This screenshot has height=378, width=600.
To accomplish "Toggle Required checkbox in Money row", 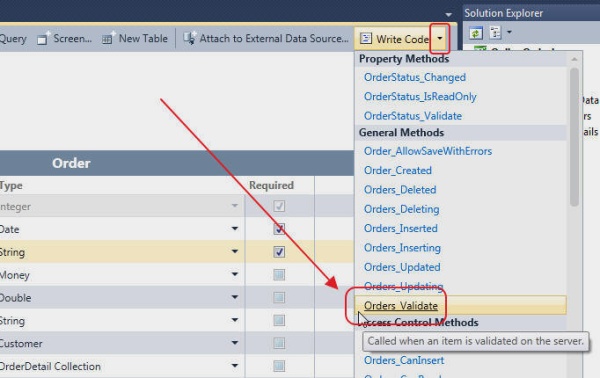I will pos(279,274).
